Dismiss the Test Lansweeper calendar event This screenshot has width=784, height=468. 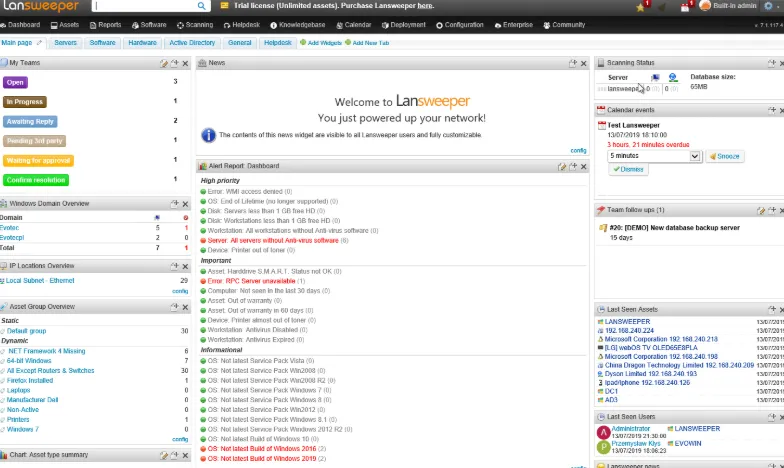(x=628, y=170)
